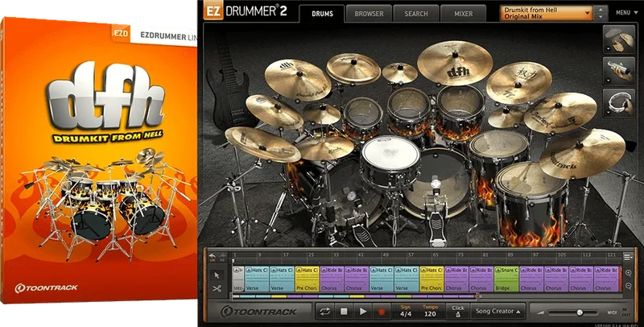644x327 pixels.
Task: Zoom in on the song track
Action: pyautogui.click(x=628, y=273)
